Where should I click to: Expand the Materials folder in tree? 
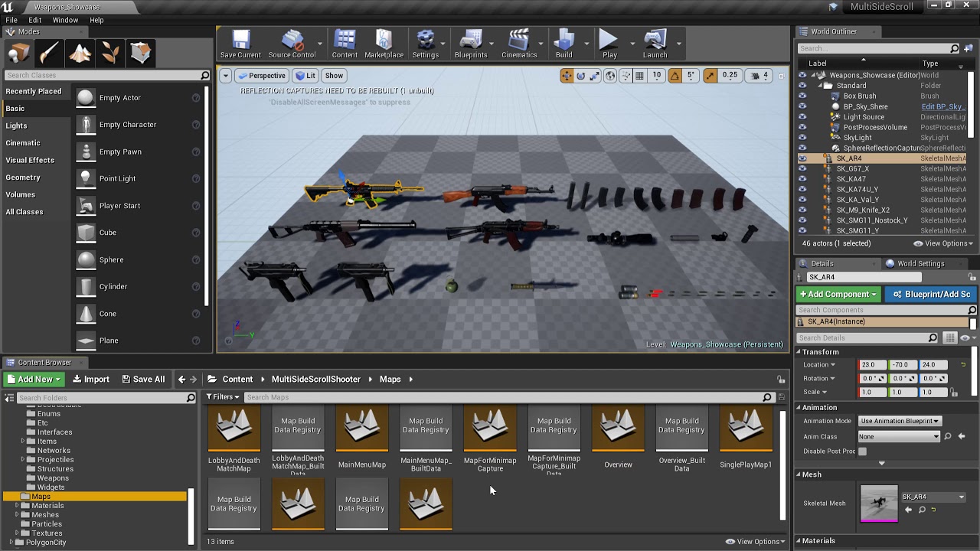click(18, 506)
